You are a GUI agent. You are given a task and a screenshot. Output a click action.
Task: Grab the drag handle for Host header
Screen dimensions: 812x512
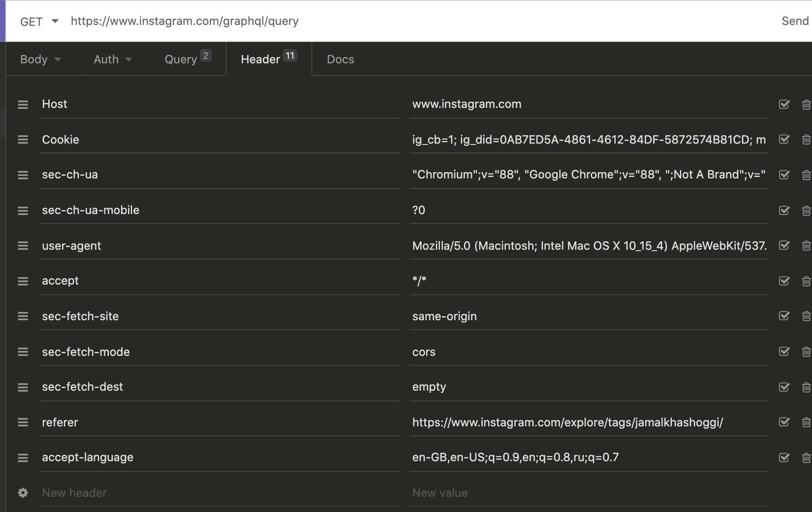point(23,104)
